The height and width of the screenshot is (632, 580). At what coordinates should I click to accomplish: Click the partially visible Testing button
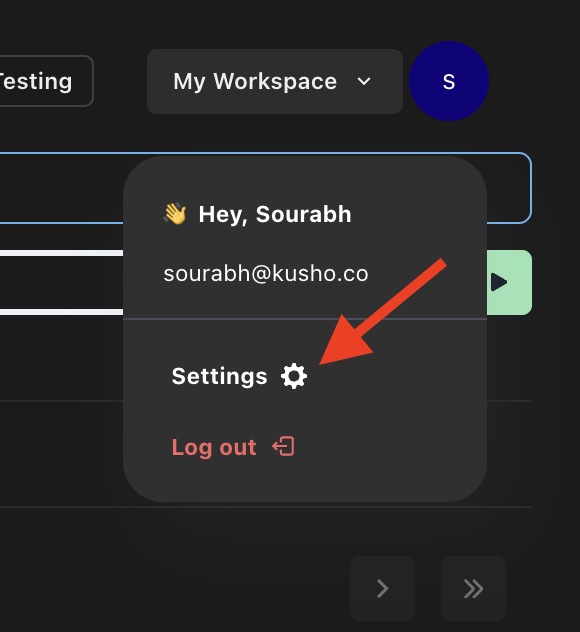[45, 81]
